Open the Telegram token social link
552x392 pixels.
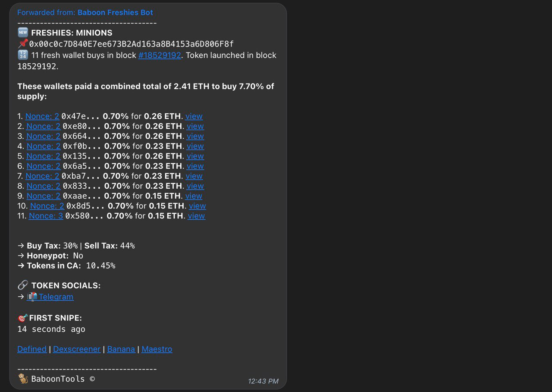[56, 297]
